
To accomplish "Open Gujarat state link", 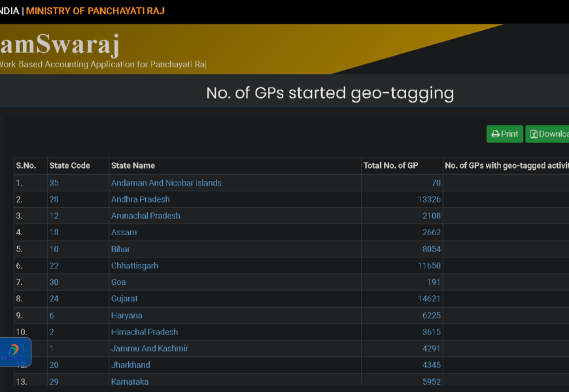I will pyautogui.click(x=124, y=299).
